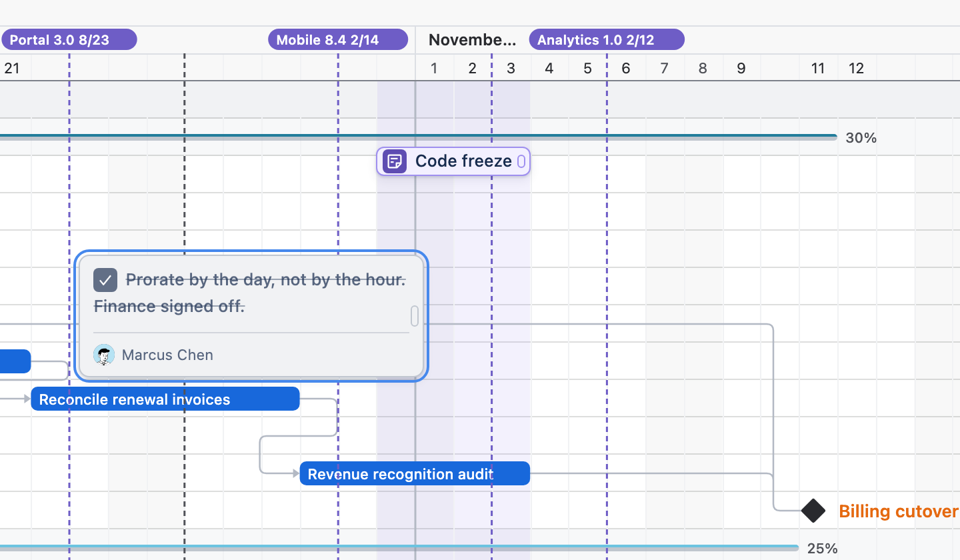Screen dimensions: 960x560
Task: Click the 30% progress label
Action: click(x=861, y=138)
